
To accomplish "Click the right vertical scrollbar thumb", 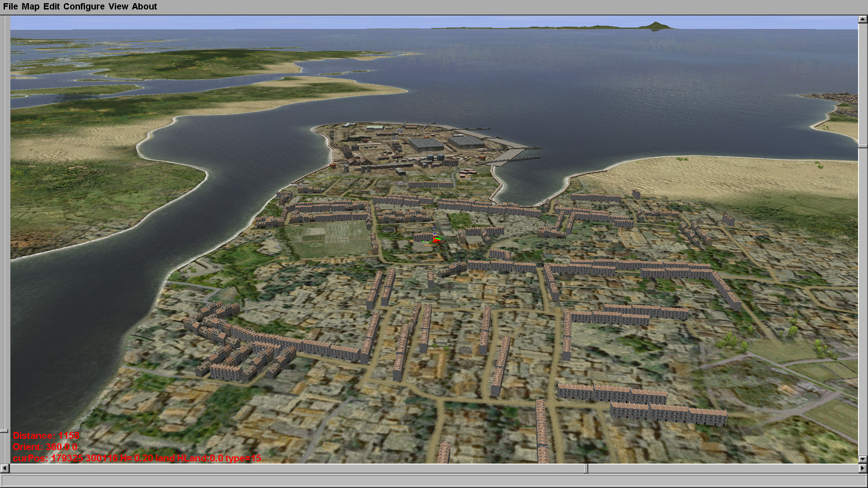I will [x=863, y=146].
